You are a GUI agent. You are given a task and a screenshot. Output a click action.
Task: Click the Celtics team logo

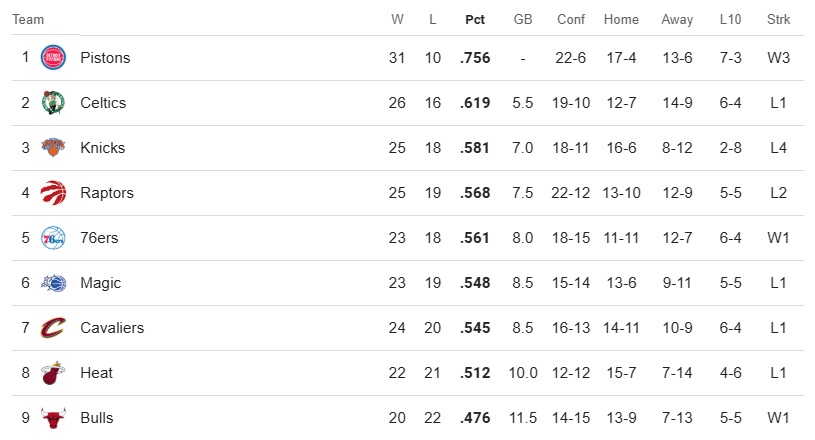[53, 103]
